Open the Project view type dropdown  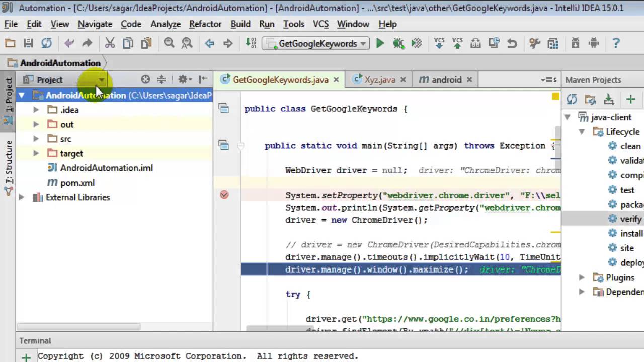(x=101, y=80)
